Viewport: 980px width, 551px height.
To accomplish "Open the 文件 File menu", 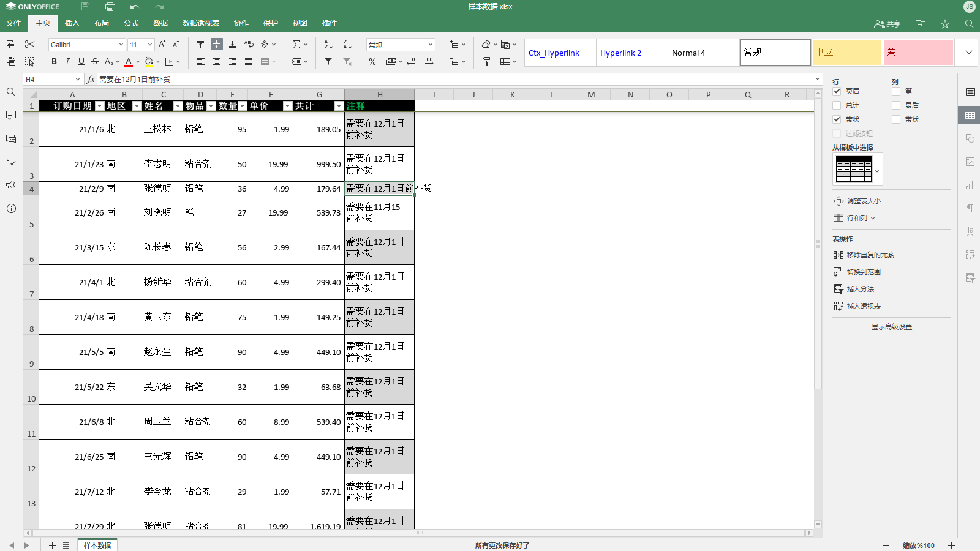I will pyautogui.click(x=13, y=23).
